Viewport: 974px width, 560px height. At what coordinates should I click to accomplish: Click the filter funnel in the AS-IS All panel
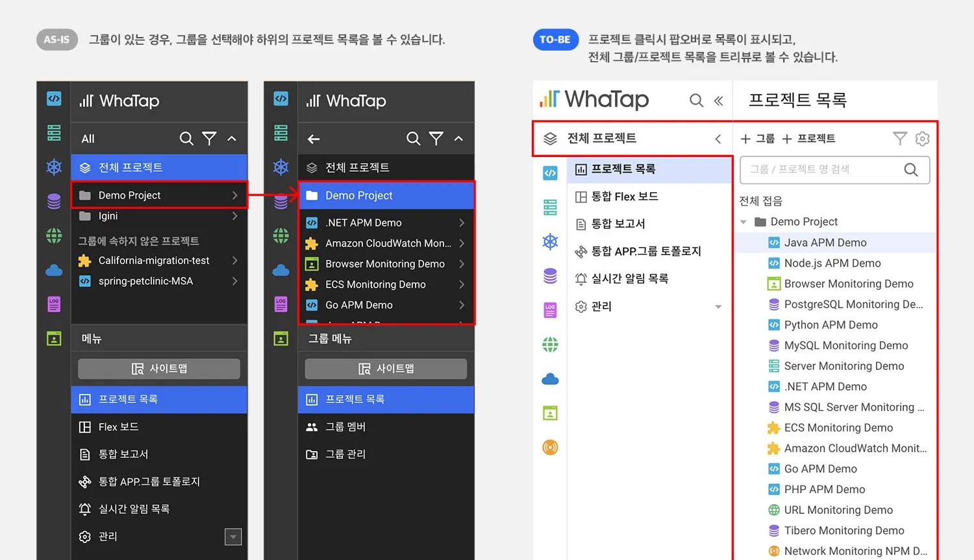[x=209, y=139]
